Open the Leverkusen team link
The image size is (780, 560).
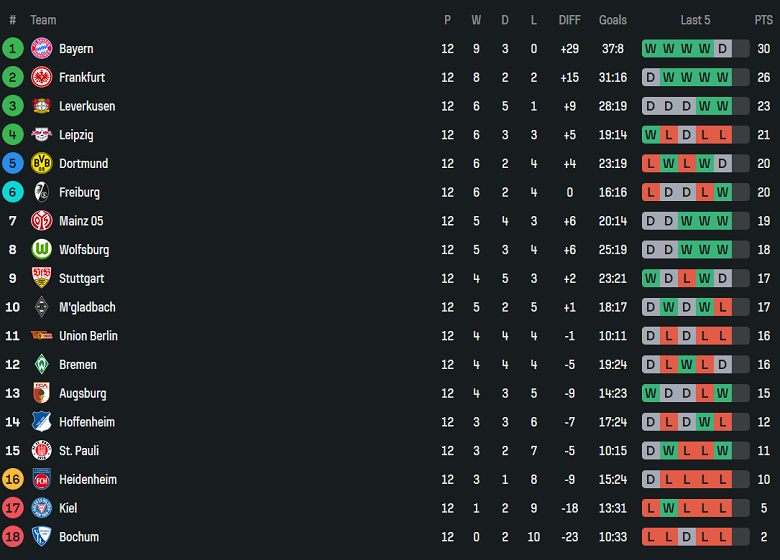coord(87,106)
